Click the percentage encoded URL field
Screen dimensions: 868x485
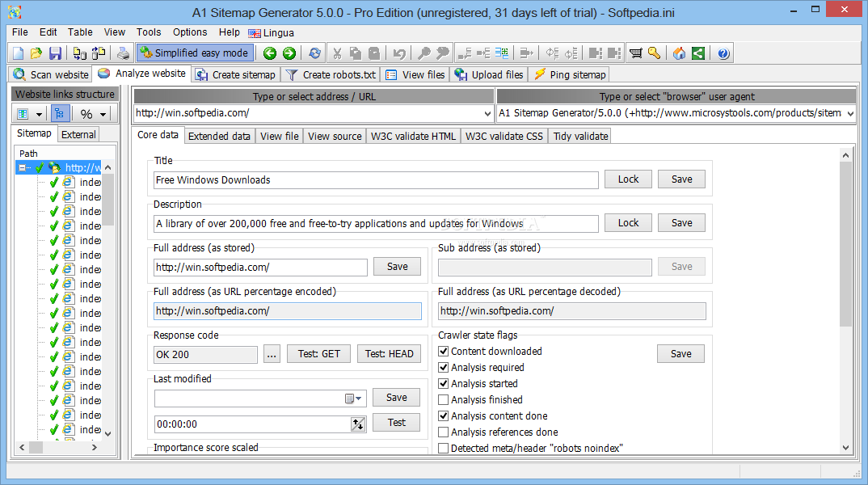coord(287,311)
